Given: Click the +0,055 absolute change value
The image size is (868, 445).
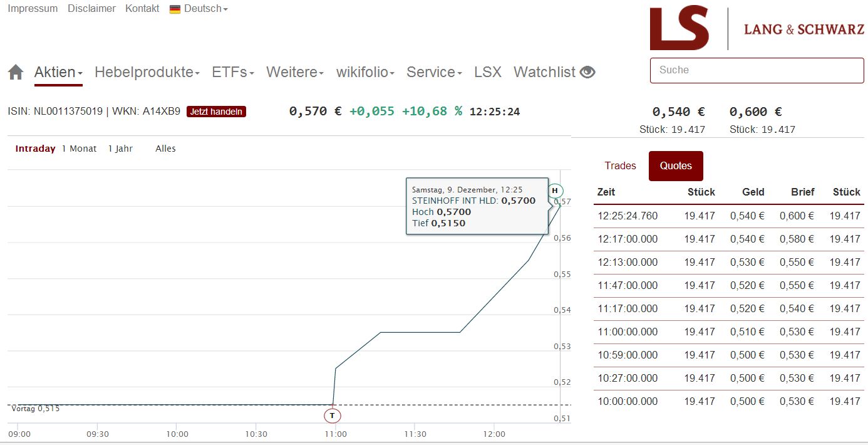Looking at the screenshot, I should (372, 112).
